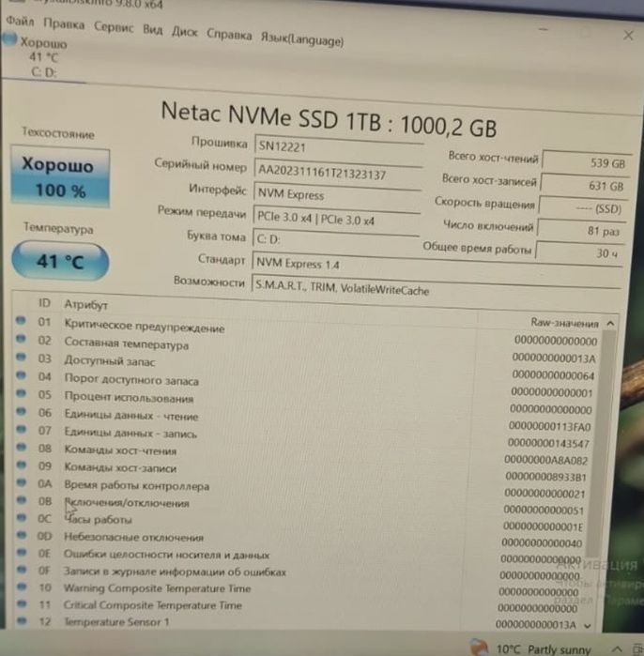Click status dot for Единицы данных - чтение
Screen dimensions: 644x656
pos(21,411)
